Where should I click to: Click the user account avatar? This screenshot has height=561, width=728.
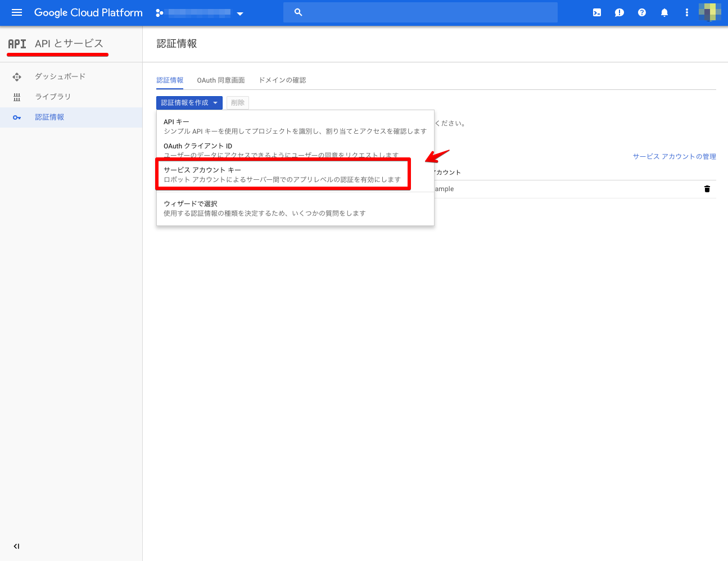[x=709, y=12]
